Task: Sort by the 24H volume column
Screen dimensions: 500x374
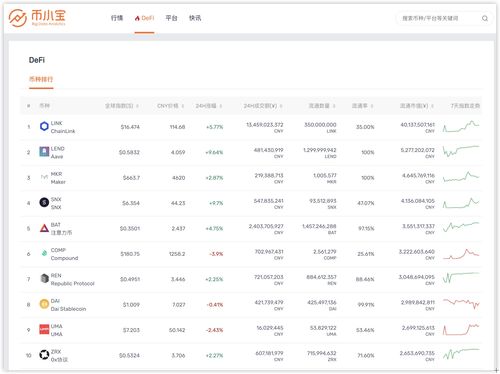Action: 263,106
